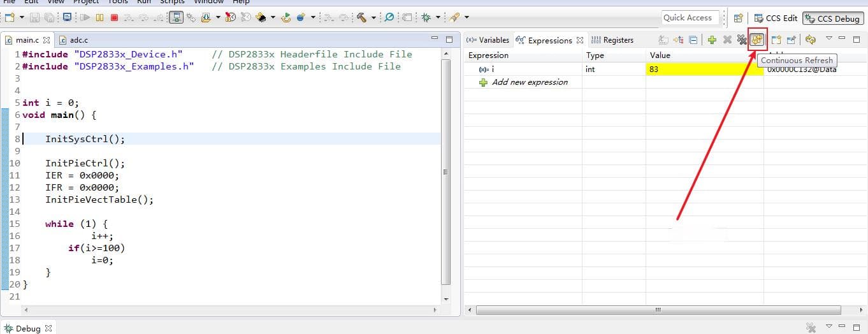Open the pencil icon dropdown arrow
Image resolution: width=868 pixels, height=334 pixels.
(x=467, y=17)
